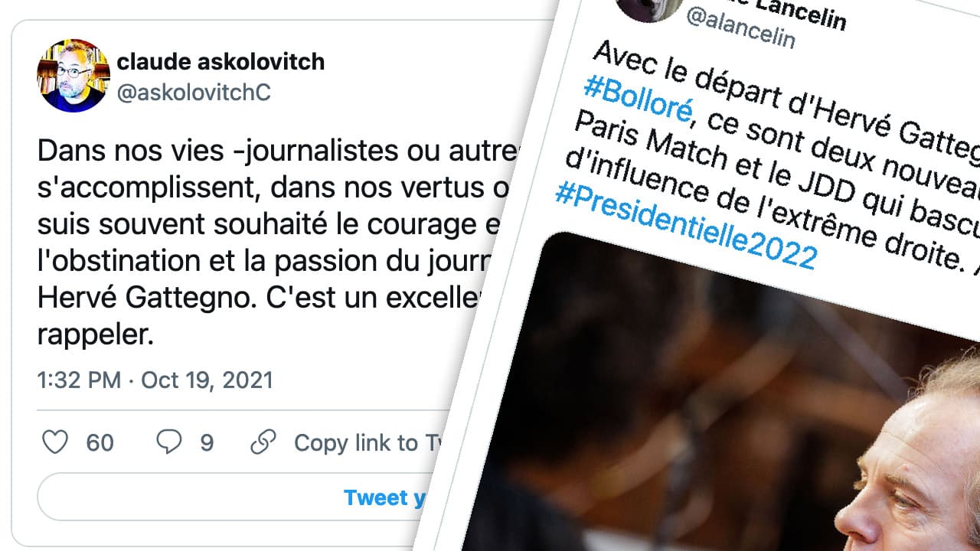The height and width of the screenshot is (551, 980).
Task: Open the @askolovitchC handle
Action: coord(194,93)
